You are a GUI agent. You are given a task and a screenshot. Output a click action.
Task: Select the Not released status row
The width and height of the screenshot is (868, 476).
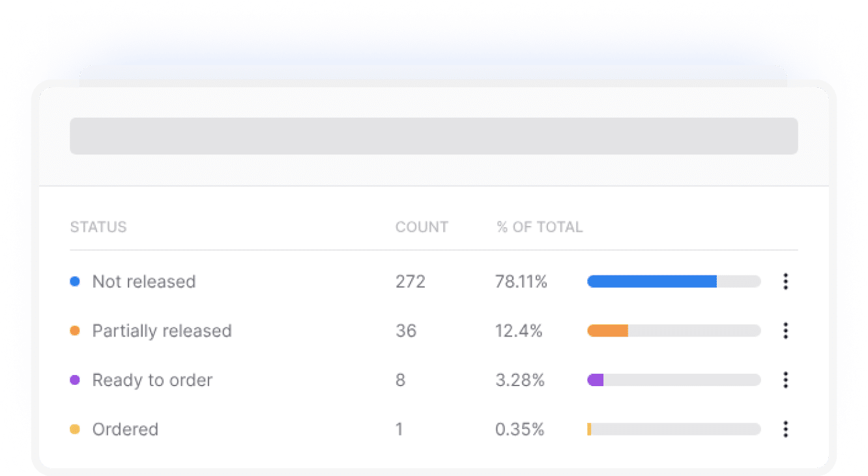tap(144, 281)
